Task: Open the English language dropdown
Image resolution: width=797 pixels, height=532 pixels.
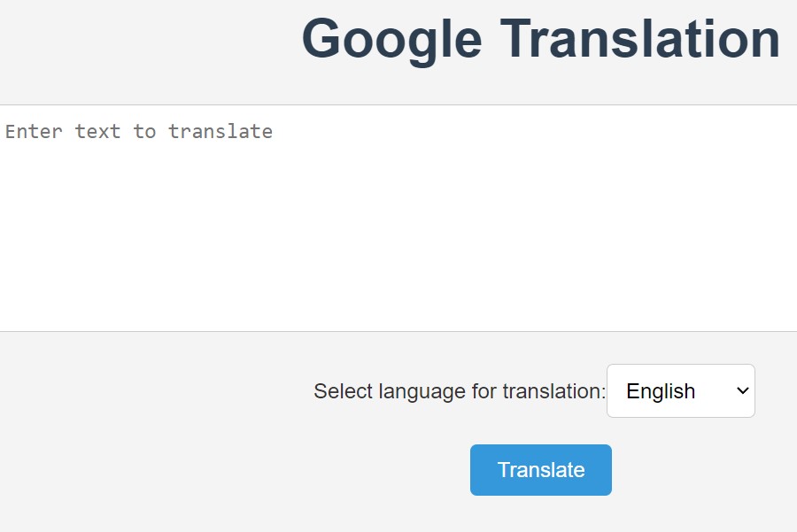Action: pyautogui.click(x=681, y=390)
